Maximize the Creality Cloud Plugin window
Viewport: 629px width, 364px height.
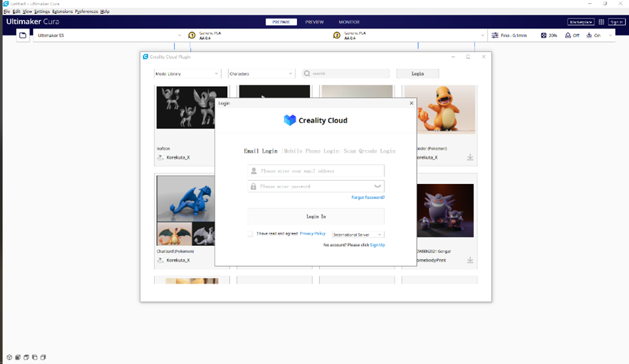tap(468, 57)
